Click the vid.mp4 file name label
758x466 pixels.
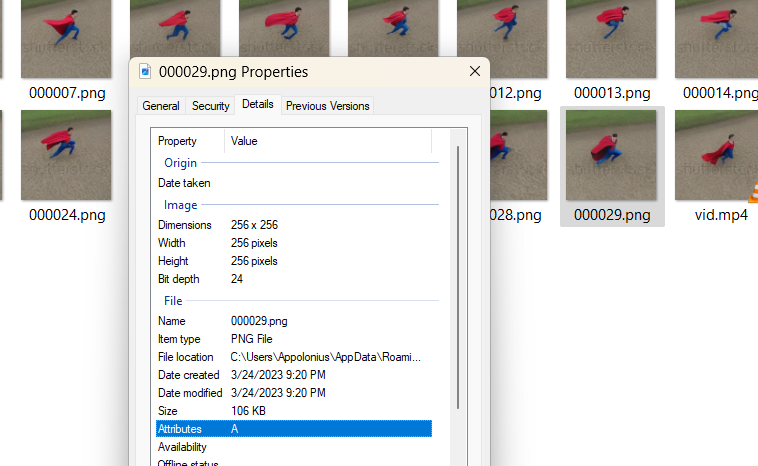(x=721, y=215)
